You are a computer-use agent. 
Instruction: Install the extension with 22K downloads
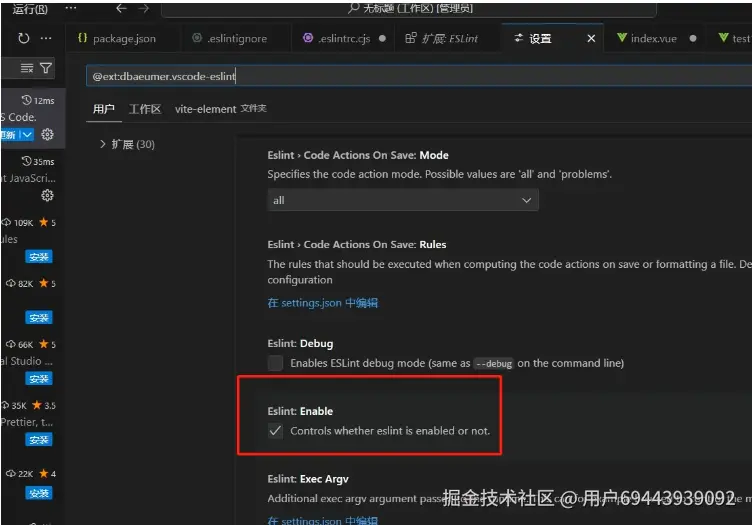pos(38,493)
